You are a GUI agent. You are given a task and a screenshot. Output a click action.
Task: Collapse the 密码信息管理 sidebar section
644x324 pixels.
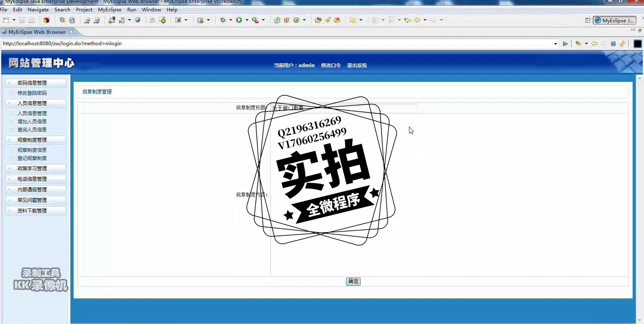pos(36,83)
